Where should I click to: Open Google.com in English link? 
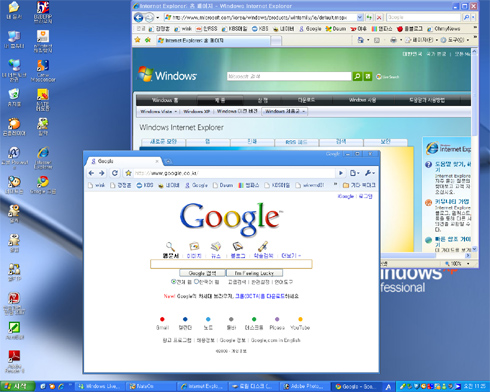click(x=276, y=340)
